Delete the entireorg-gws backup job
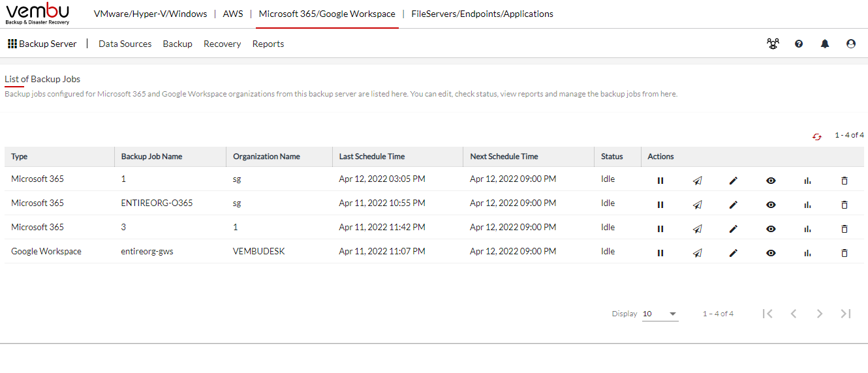Viewport: 868px width, 373px height. (845, 253)
